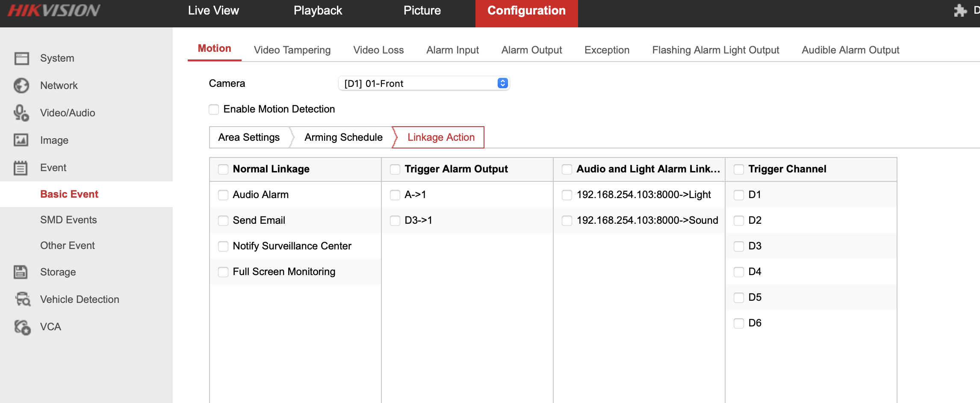This screenshot has height=403, width=980.
Task: Switch to the Video Tampering tab
Action: (x=292, y=50)
